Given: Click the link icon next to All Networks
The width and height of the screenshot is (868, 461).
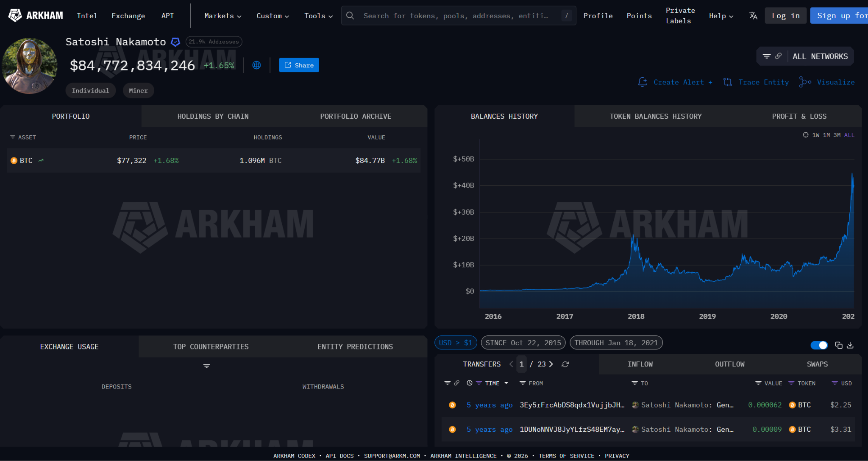Looking at the screenshot, I should coord(778,56).
